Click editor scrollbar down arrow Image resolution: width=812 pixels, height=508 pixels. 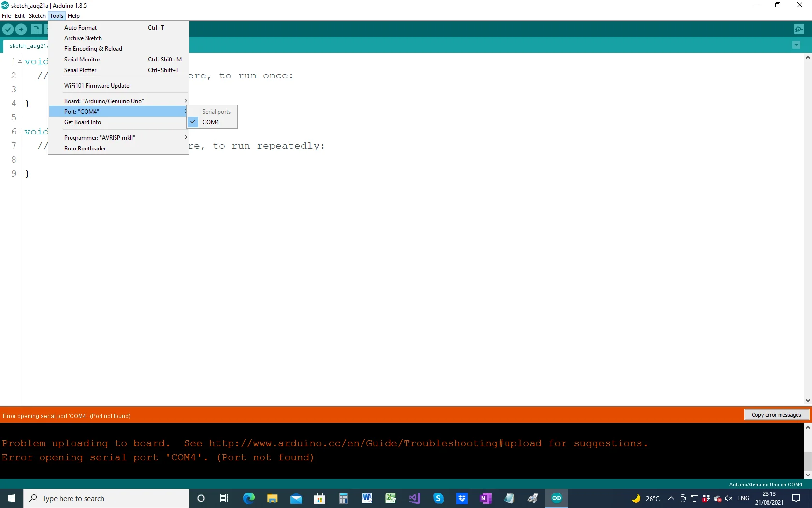tap(808, 401)
